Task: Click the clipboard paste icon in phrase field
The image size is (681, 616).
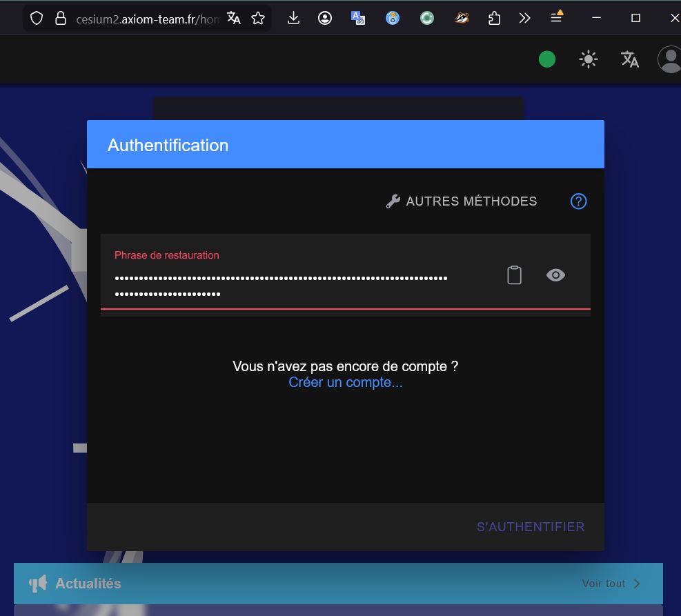Action: [514, 275]
